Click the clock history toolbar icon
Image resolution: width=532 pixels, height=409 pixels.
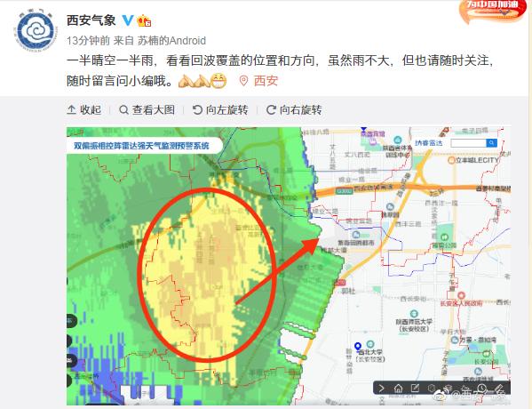click(x=481, y=388)
